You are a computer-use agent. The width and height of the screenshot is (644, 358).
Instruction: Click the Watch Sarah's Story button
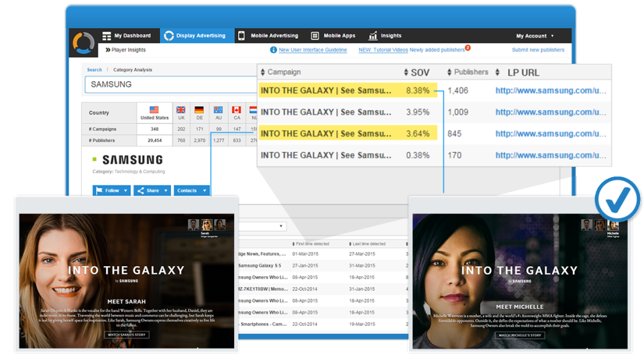pos(127,335)
